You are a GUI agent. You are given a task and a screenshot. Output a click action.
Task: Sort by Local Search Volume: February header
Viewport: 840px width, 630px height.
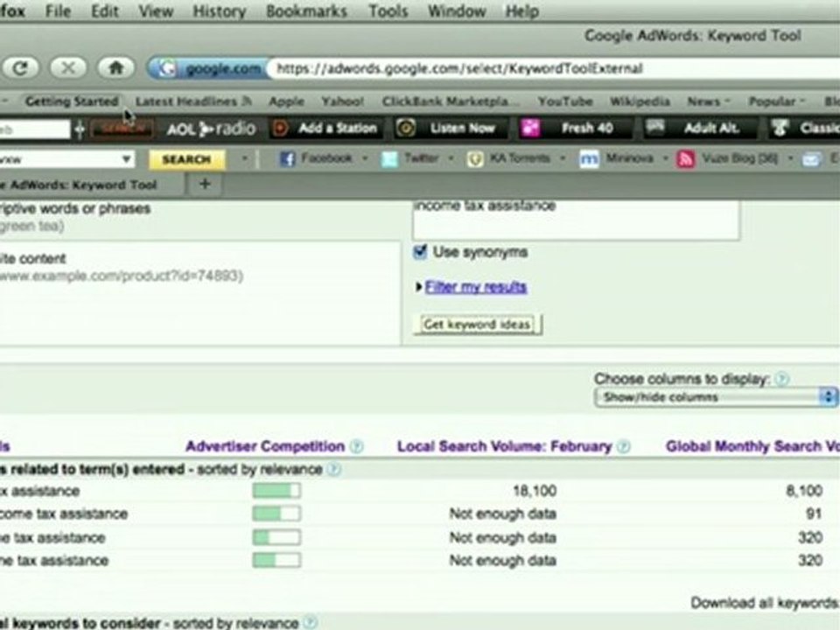point(504,446)
